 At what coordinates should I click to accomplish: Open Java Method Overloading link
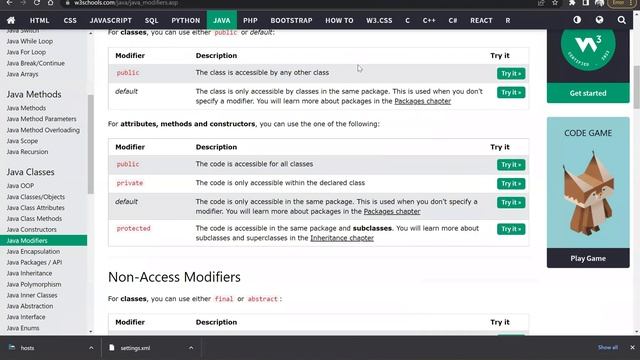click(x=43, y=130)
